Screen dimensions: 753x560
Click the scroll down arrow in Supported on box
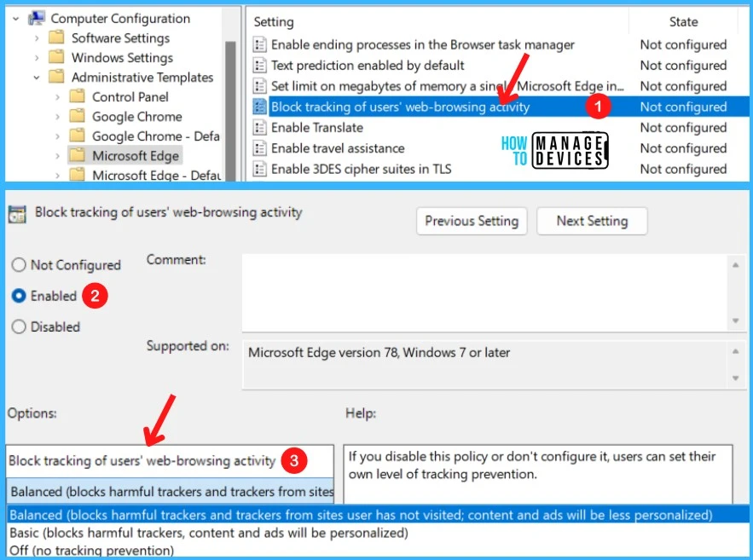[x=735, y=378]
